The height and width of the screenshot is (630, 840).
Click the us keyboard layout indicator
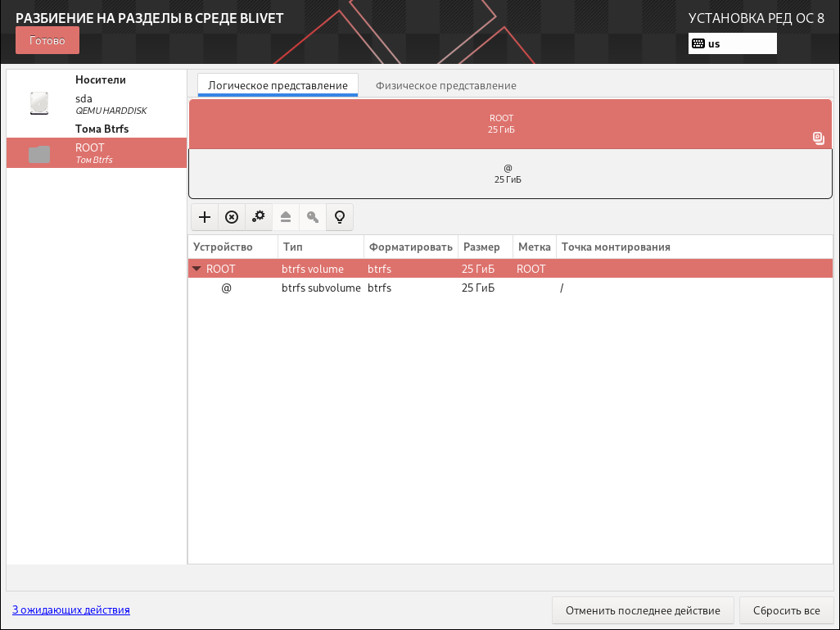(x=732, y=43)
